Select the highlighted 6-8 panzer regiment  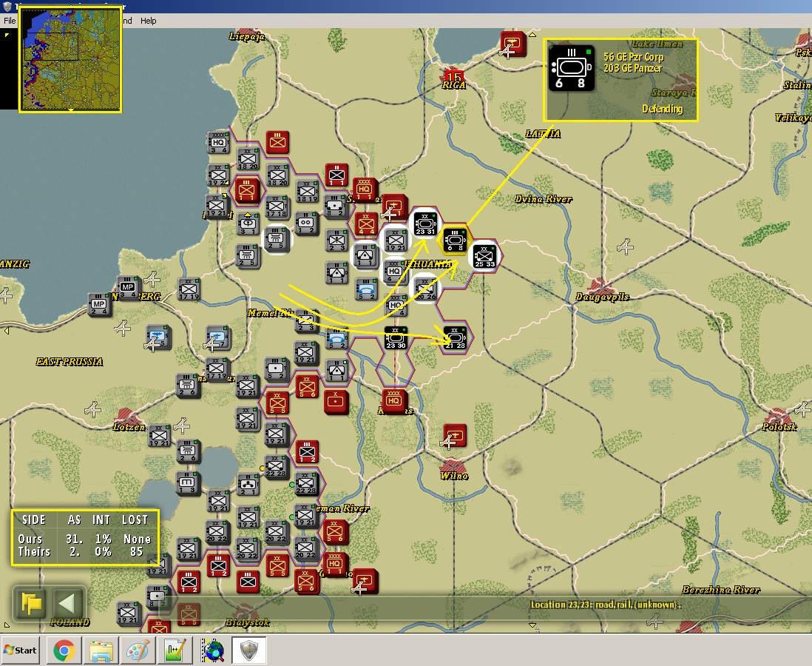[x=456, y=240]
